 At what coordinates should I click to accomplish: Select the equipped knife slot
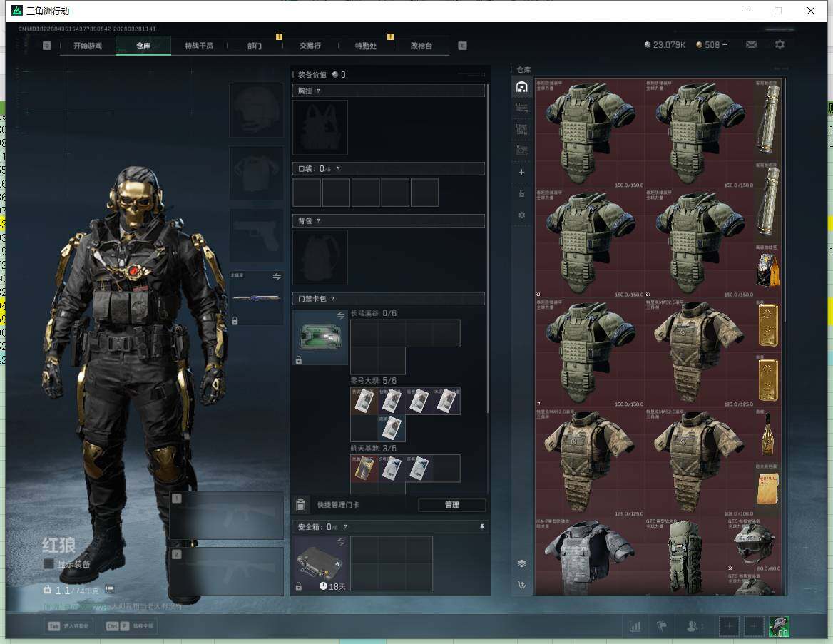[x=256, y=298]
